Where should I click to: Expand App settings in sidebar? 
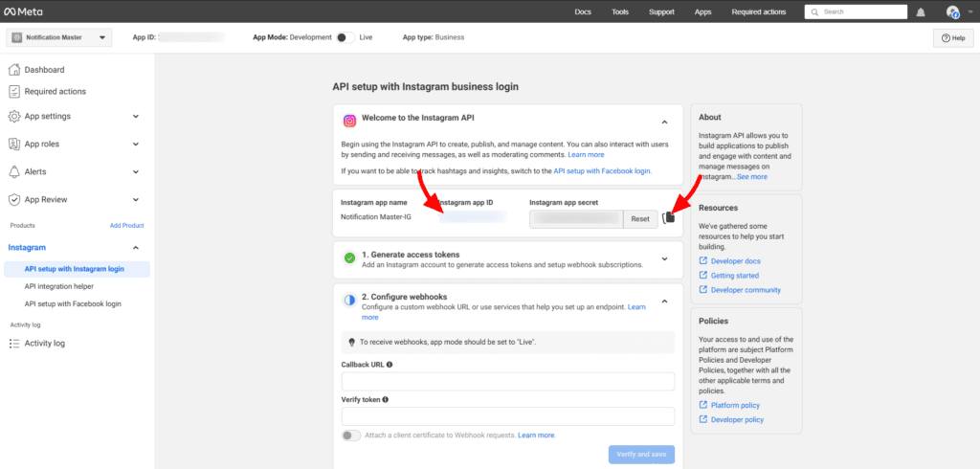click(x=136, y=117)
